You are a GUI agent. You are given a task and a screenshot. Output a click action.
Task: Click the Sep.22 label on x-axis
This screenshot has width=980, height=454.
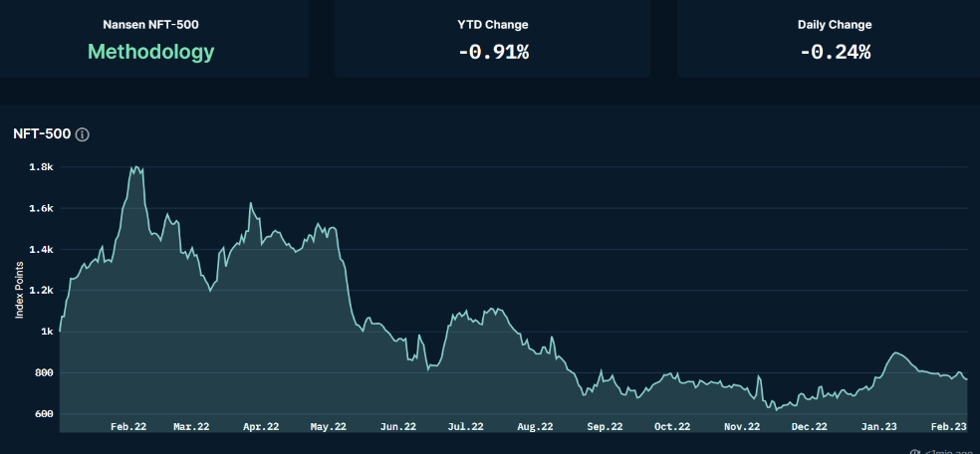tap(605, 426)
